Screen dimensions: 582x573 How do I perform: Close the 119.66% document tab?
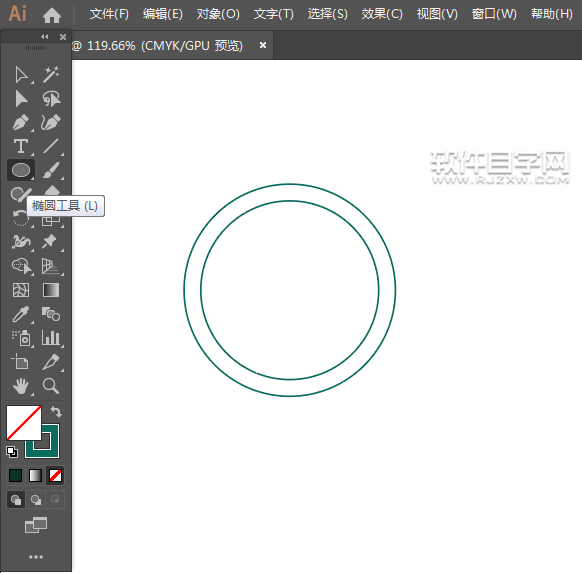(263, 45)
